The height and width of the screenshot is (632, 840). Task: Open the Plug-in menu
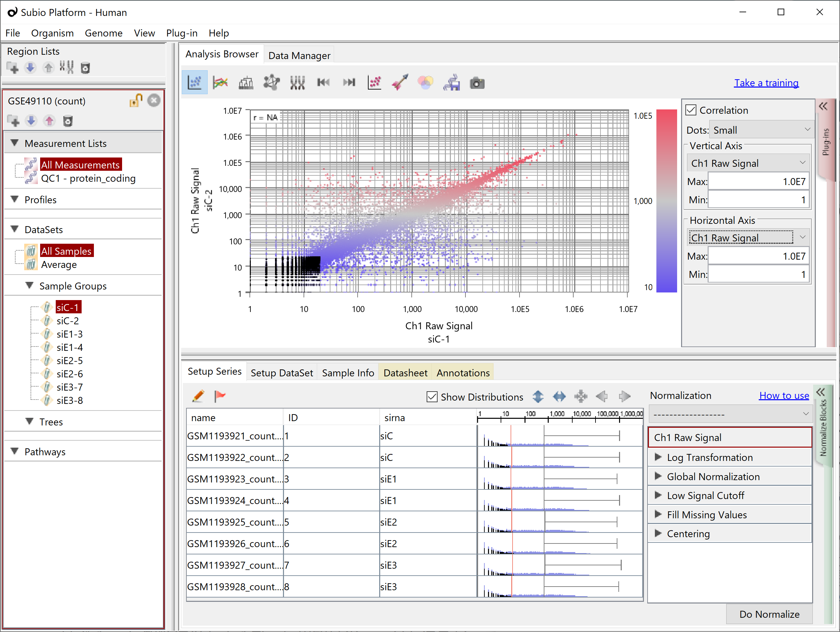pyautogui.click(x=181, y=33)
